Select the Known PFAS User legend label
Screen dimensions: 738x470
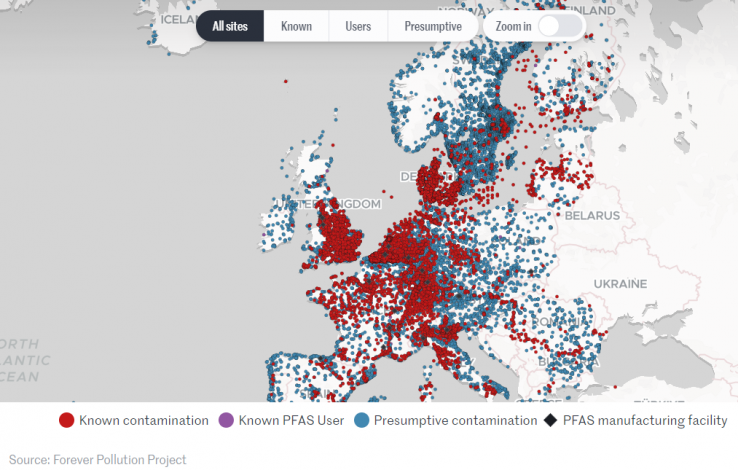291,421
